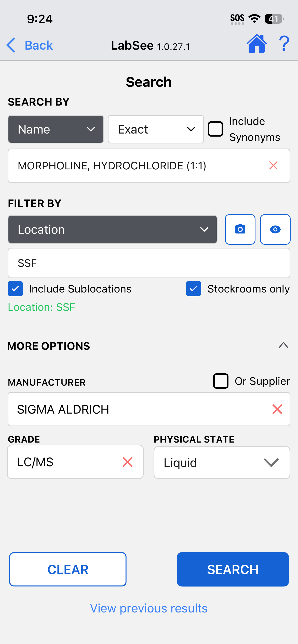Collapse the More Options section
The width and height of the screenshot is (298, 644).
coord(283,345)
